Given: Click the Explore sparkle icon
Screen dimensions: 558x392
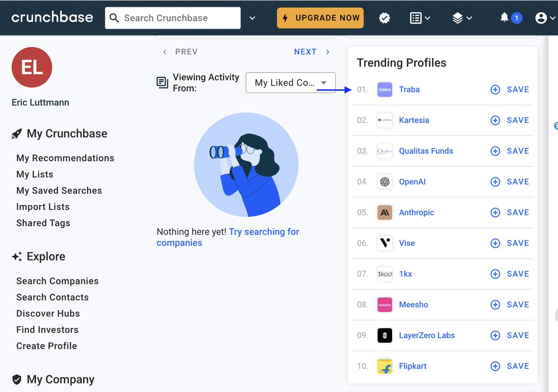Looking at the screenshot, I should [17, 257].
